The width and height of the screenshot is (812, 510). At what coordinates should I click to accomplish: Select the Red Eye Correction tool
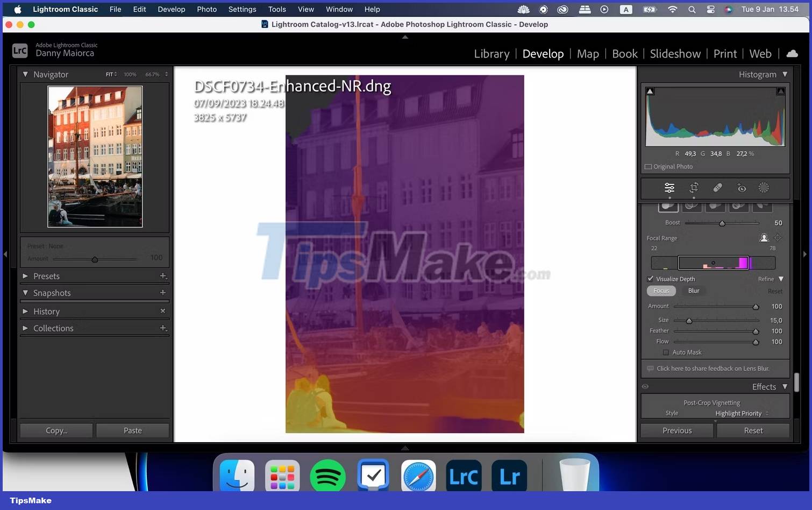pyautogui.click(x=742, y=188)
